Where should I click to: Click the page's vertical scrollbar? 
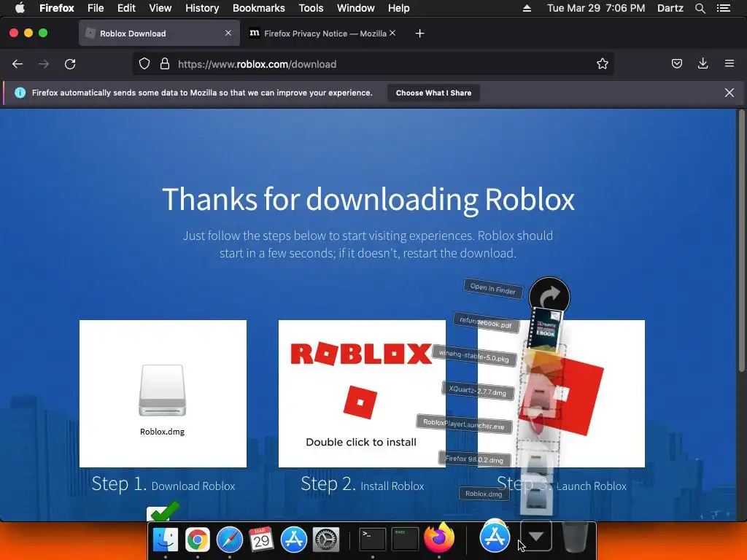pos(741,241)
